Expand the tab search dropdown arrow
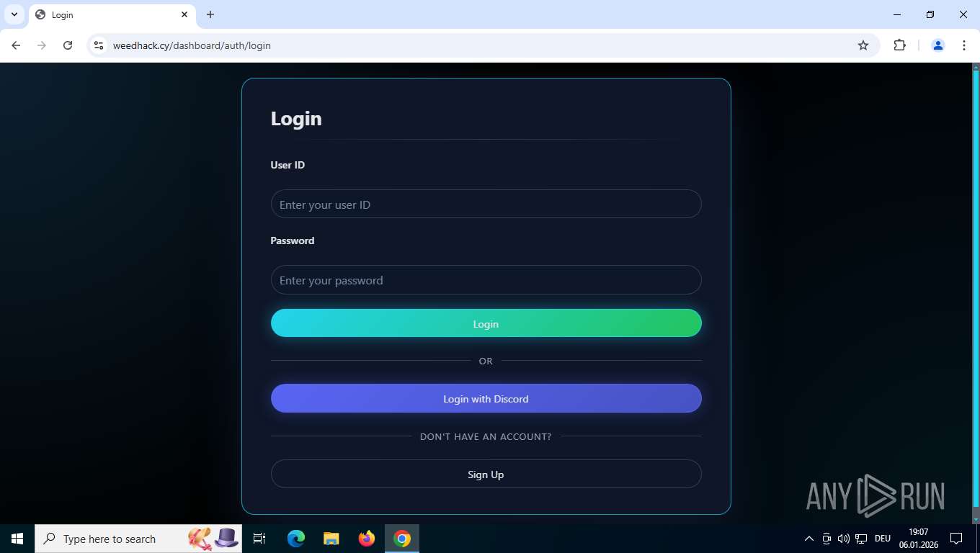The image size is (980, 553). pos(14,14)
